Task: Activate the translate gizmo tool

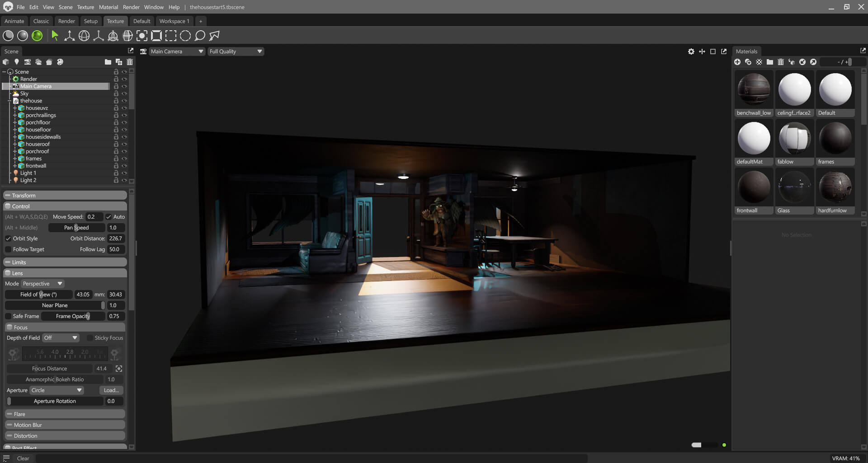Action: pos(69,36)
